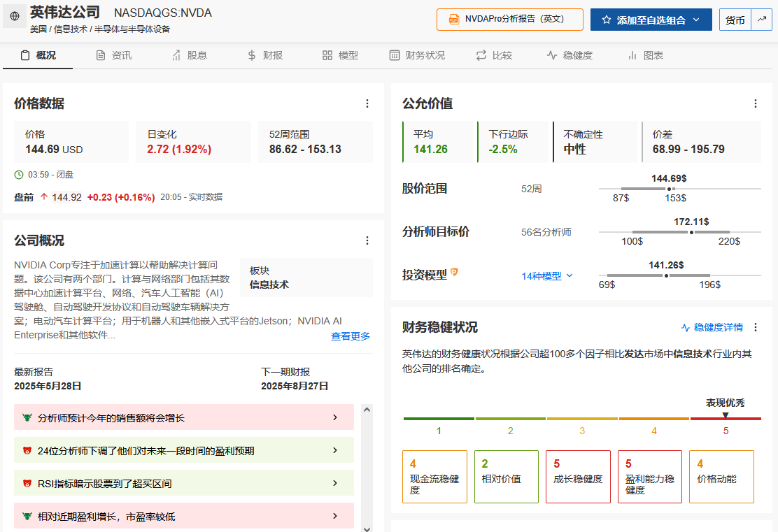Expand 相对近期盈利增长，市盈率较低 row
This screenshot has width=778, height=532.
click(x=184, y=516)
